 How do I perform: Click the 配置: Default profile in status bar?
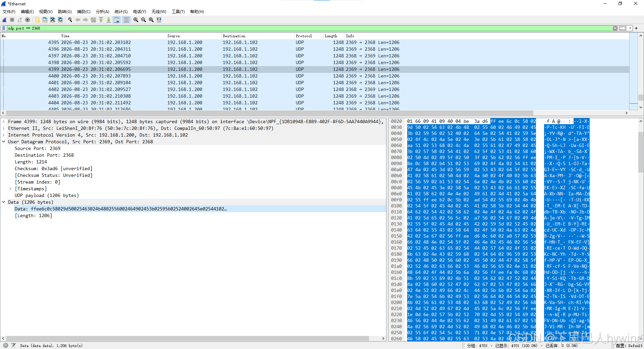(x=629, y=345)
